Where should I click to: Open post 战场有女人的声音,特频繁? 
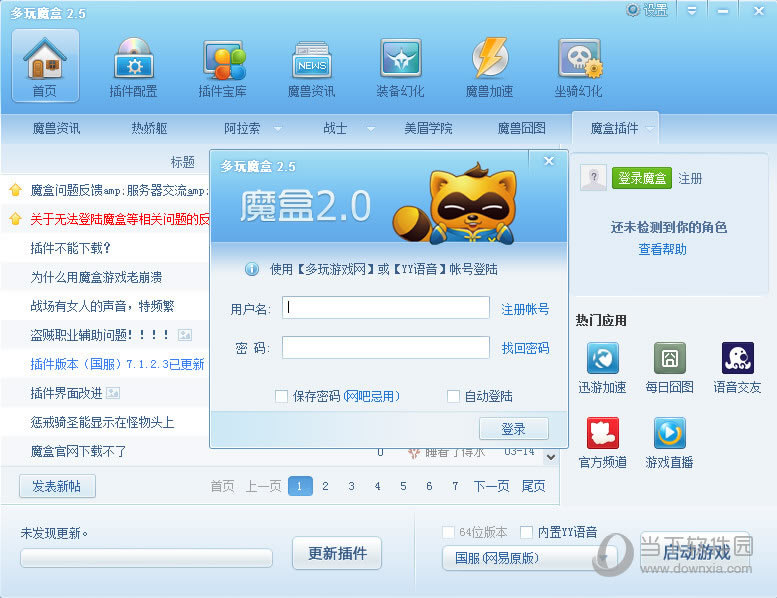[x=102, y=306]
